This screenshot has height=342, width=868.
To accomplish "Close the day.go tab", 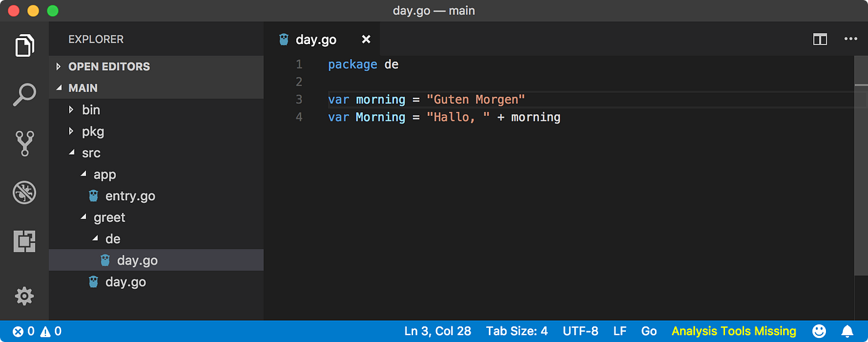I will 366,39.
